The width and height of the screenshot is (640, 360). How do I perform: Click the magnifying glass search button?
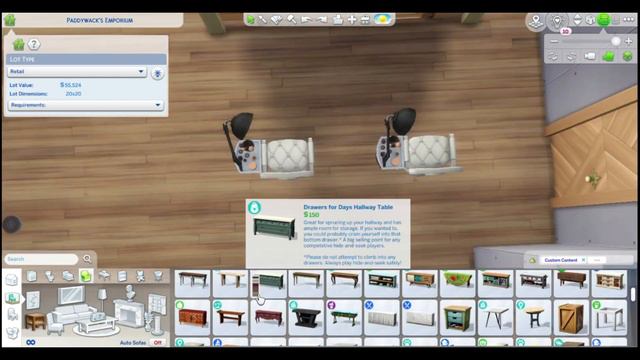(x=87, y=259)
